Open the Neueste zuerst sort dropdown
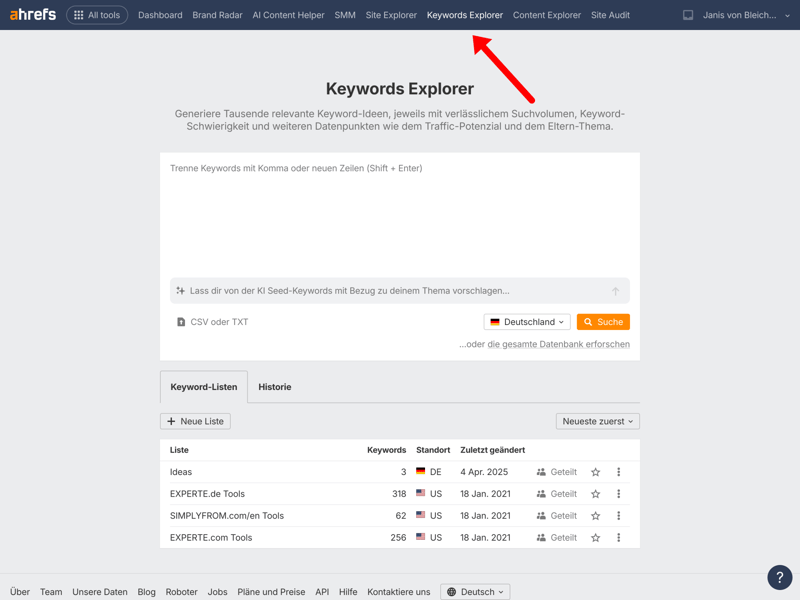800x600 pixels. click(597, 421)
